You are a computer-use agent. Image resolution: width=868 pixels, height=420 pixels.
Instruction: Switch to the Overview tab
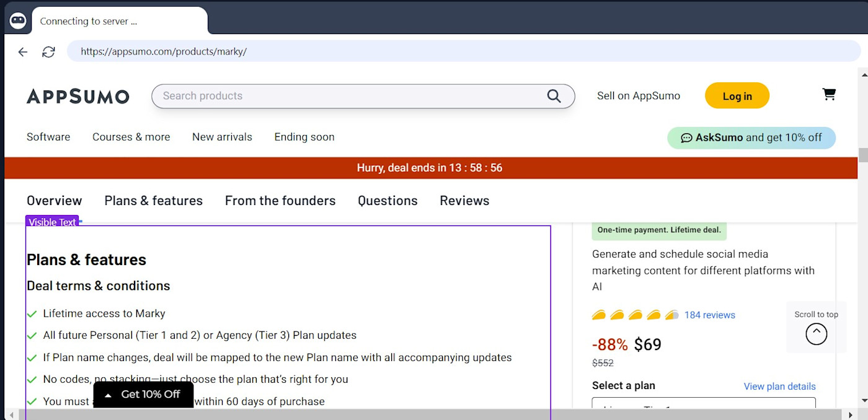coord(55,201)
